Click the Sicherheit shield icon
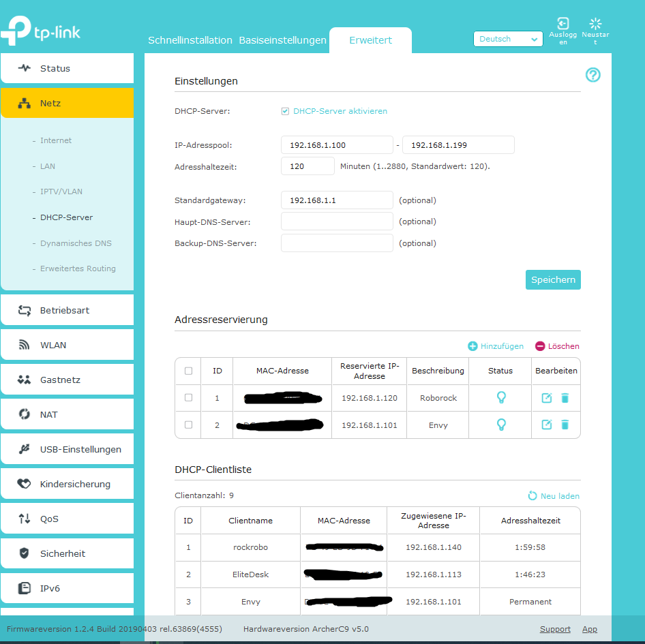This screenshot has height=644, width=645. pyautogui.click(x=25, y=553)
